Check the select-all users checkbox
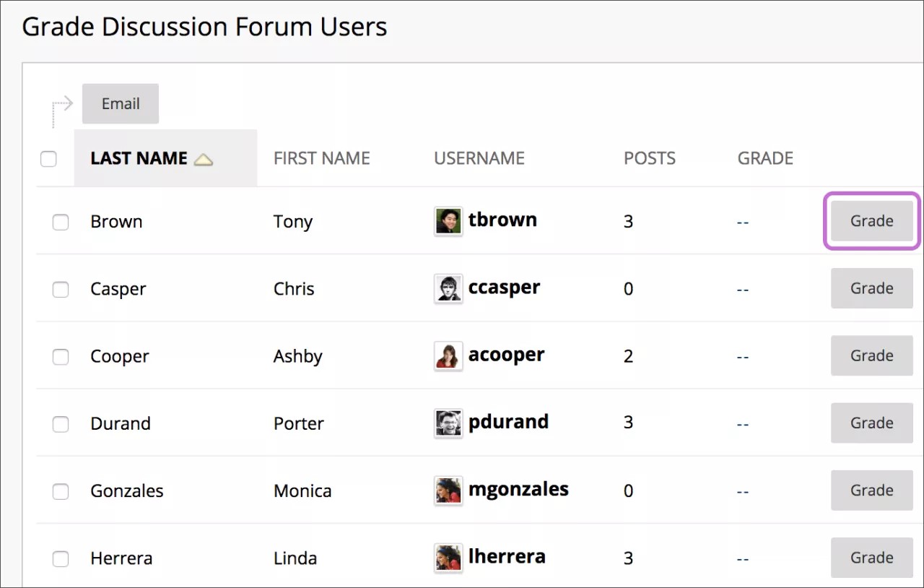The image size is (924, 588). tap(48, 158)
